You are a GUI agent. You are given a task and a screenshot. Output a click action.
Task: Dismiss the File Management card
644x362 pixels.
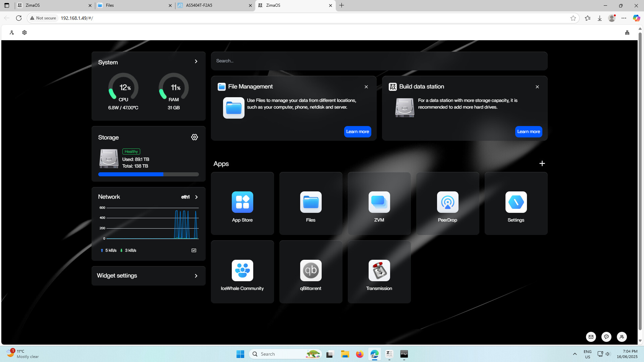(x=366, y=87)
